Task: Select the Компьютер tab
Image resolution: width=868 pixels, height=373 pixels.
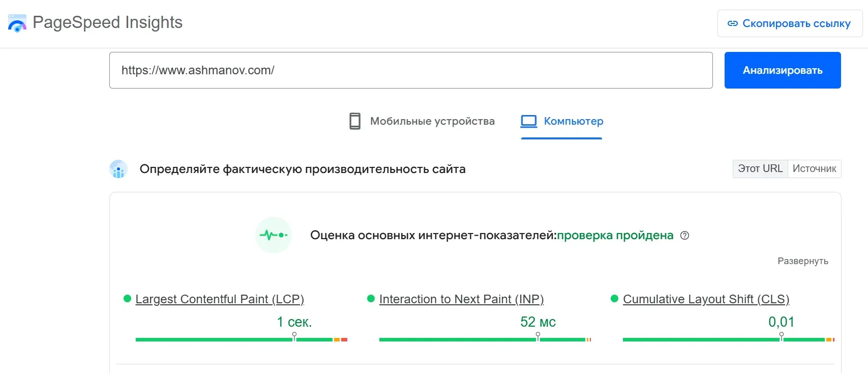Action: coord(562,121)
